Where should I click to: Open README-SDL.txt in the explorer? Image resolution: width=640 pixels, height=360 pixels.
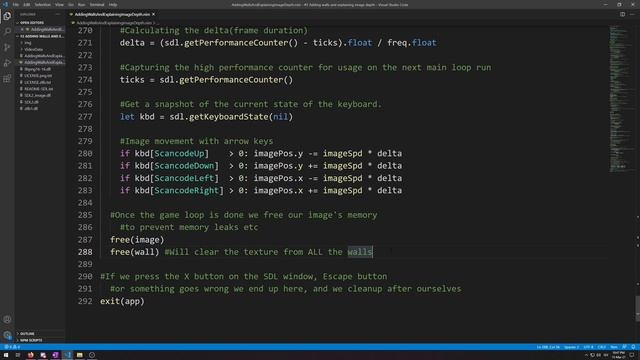pyautogui.click(x=38, y=89)
